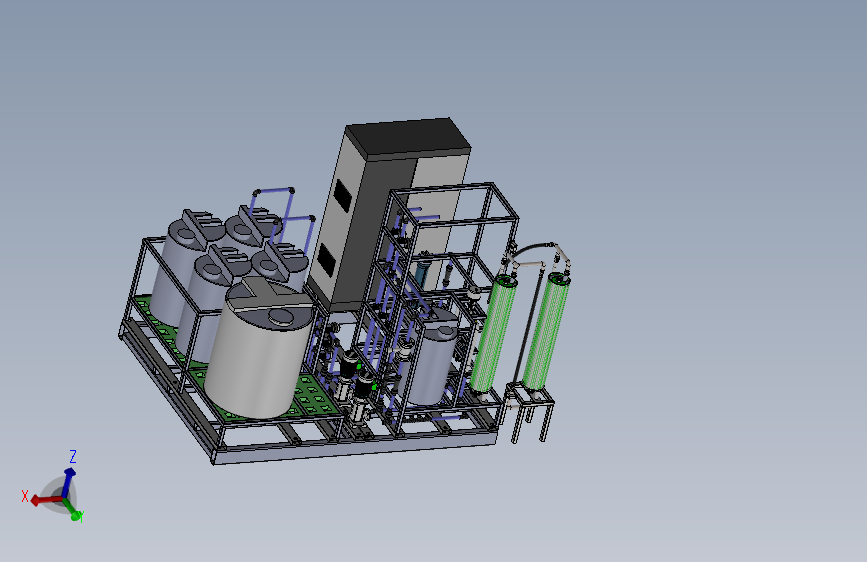Pick the black vertical pipe between green columns

(529, 326)
